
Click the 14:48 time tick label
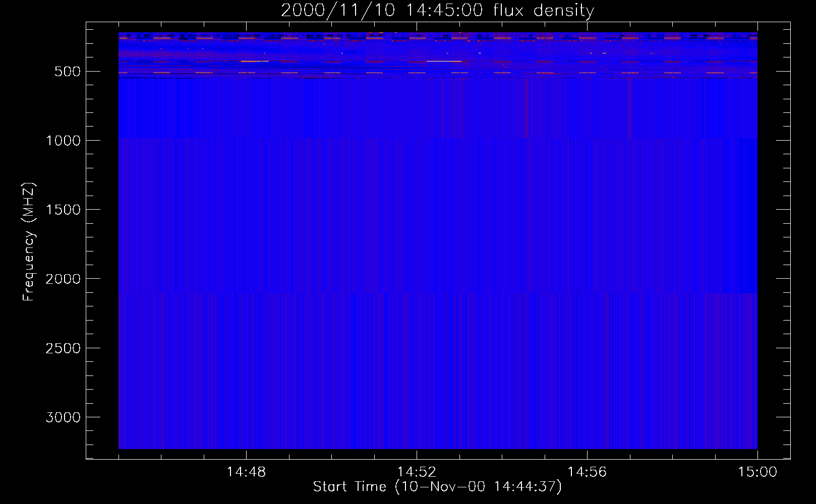(246, 472)
